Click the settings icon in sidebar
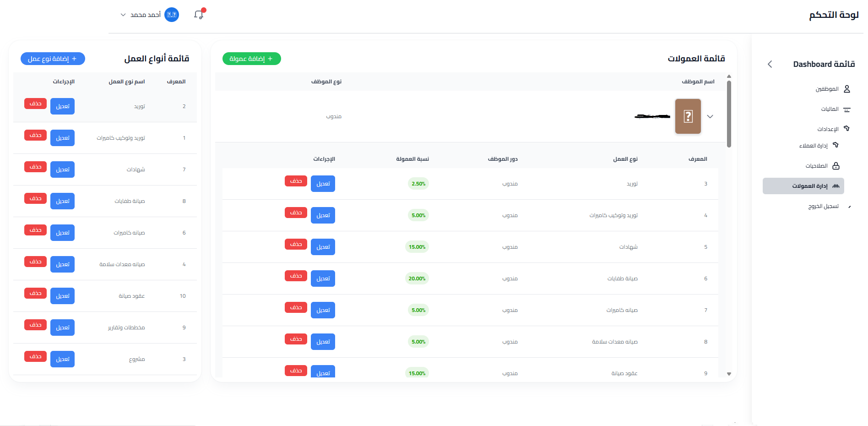This screenshot has height=426, width=868. (x=847, y=129)
